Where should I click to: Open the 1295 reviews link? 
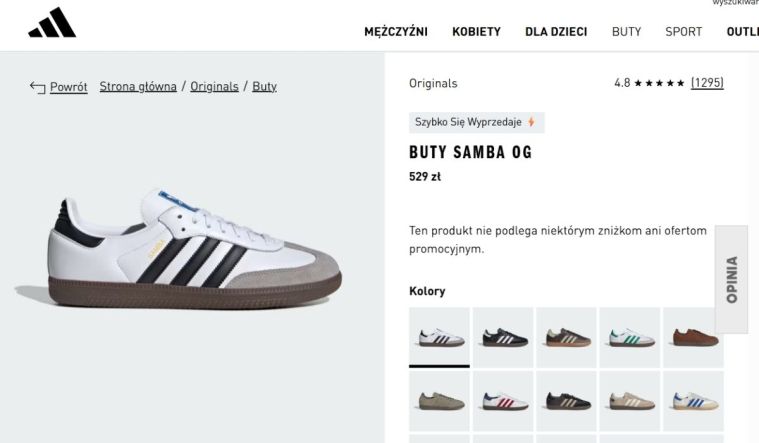(x=707, y=83)
